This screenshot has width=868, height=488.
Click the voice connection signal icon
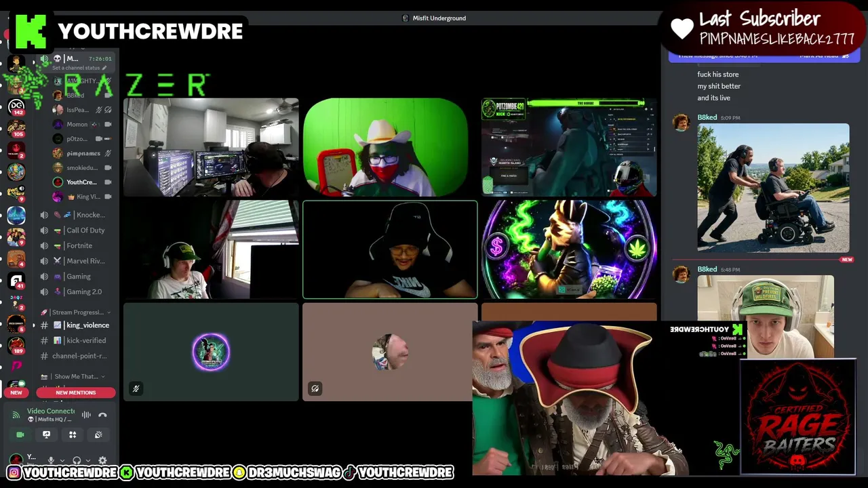click(16, 415)
